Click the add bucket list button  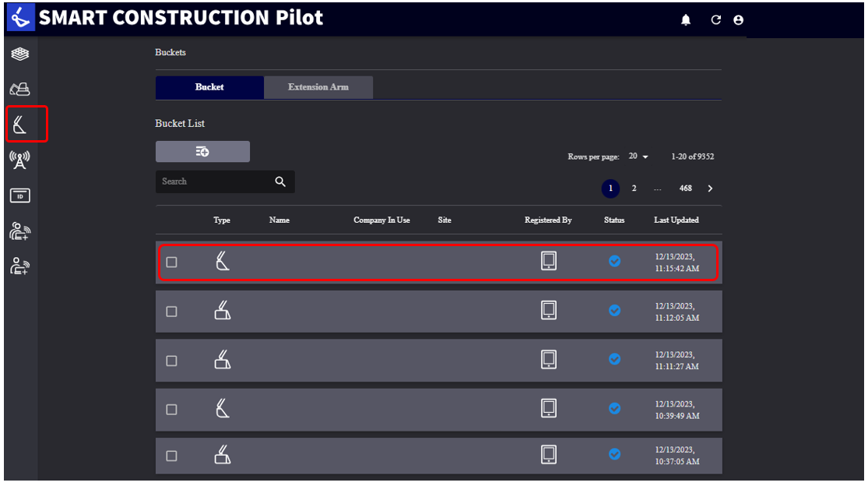[x=202, y=152]
